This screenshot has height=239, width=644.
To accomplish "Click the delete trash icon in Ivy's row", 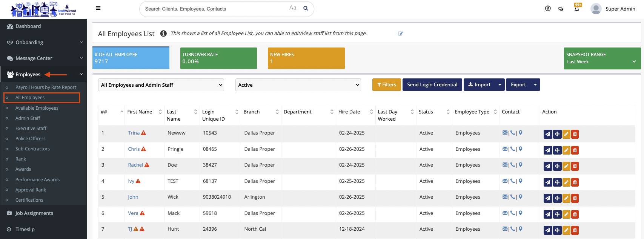I will 575,182.
